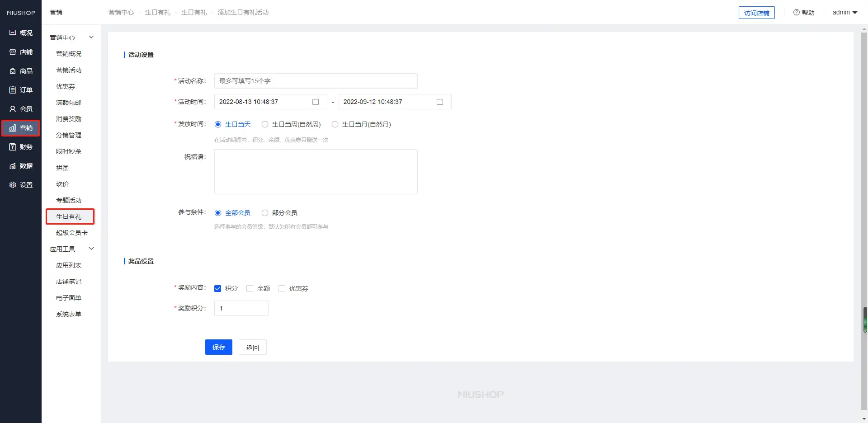Click the 活动名称 text input field
The width and height of the screenshot is (868, 423).
[316, 81]
